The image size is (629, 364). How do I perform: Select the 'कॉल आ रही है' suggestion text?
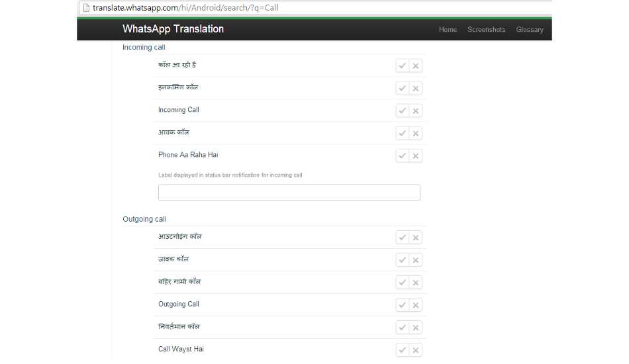[x=177, y=65]
